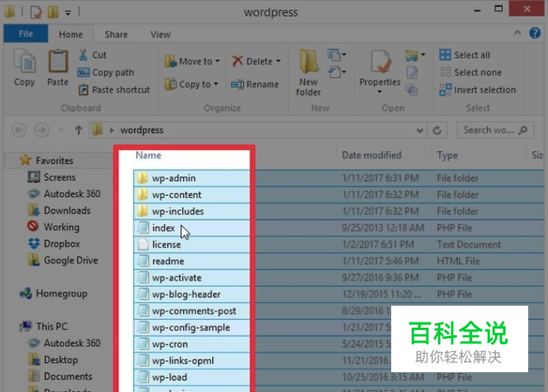Viewport: 548px width, 392px height.
Task: Collapse the ribbon with the chevron
Action: coord(517,32)
